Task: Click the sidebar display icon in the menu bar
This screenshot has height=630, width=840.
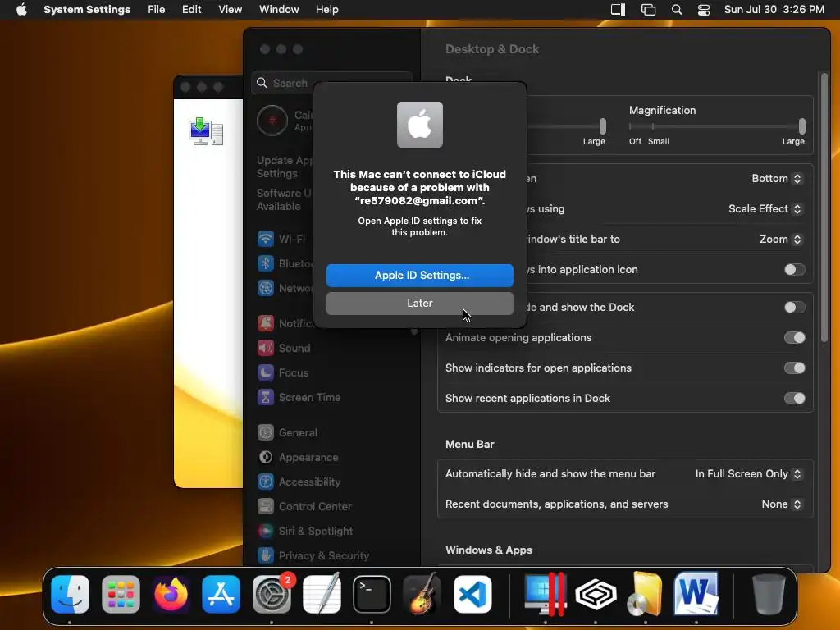Action: [619, 10]
